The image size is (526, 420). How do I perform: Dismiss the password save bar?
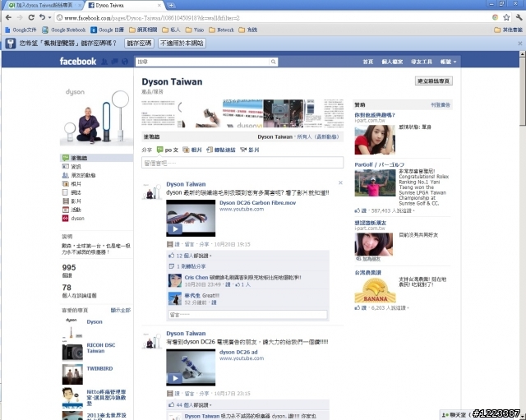pos(520,44)
